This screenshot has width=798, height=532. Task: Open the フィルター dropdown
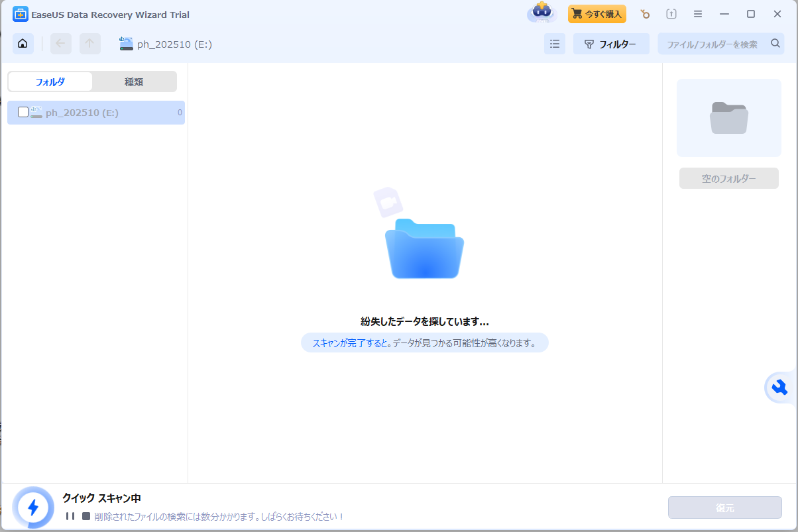(x=611, y=43)
